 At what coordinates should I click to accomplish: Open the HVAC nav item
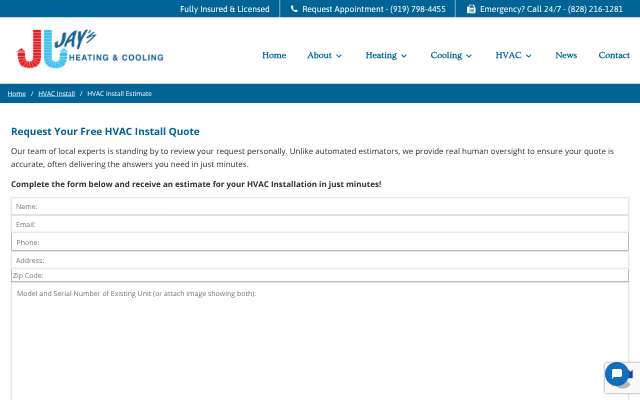click(508, 55)
